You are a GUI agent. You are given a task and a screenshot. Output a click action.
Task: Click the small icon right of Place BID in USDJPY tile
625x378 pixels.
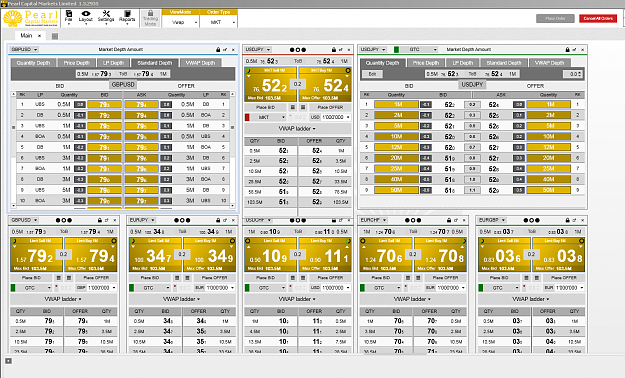click(293, 107)
